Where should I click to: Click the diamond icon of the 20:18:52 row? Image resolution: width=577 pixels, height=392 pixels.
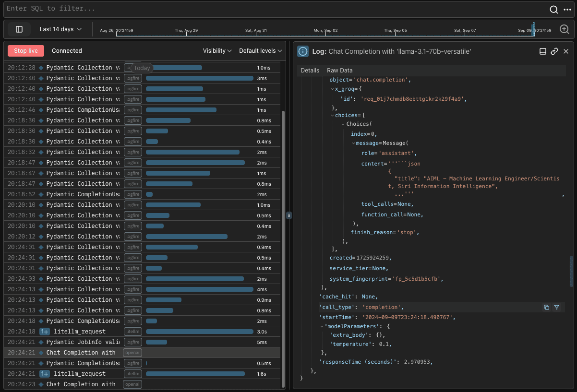point(41,194)
